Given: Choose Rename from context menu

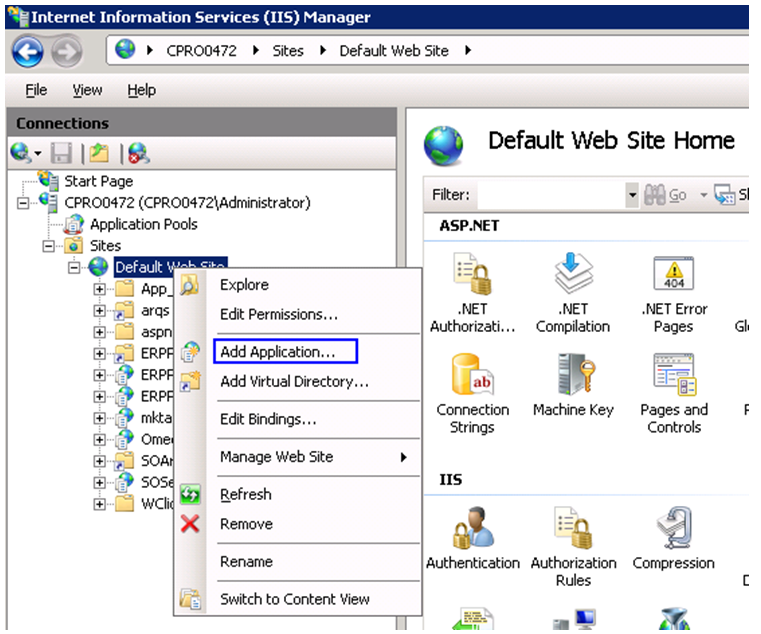Looking at the screenshot, I should (x=247, y=562).
